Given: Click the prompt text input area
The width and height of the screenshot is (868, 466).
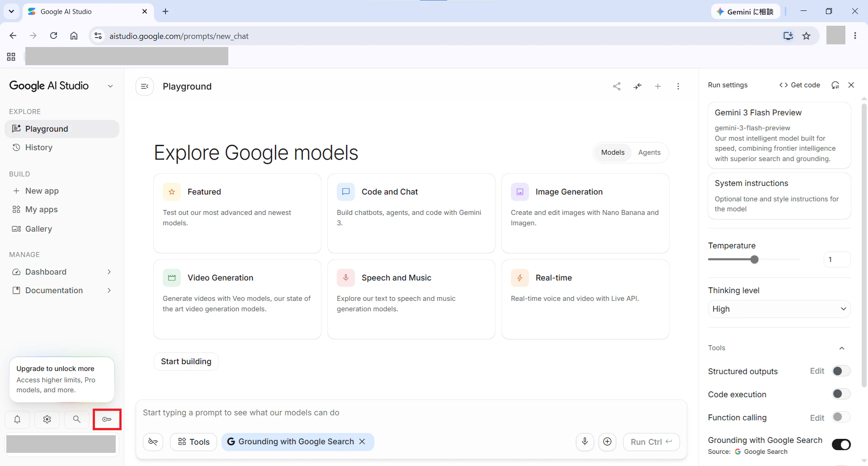Looking at the screenshot, I should pyautogui.click(x=410, y=413).
